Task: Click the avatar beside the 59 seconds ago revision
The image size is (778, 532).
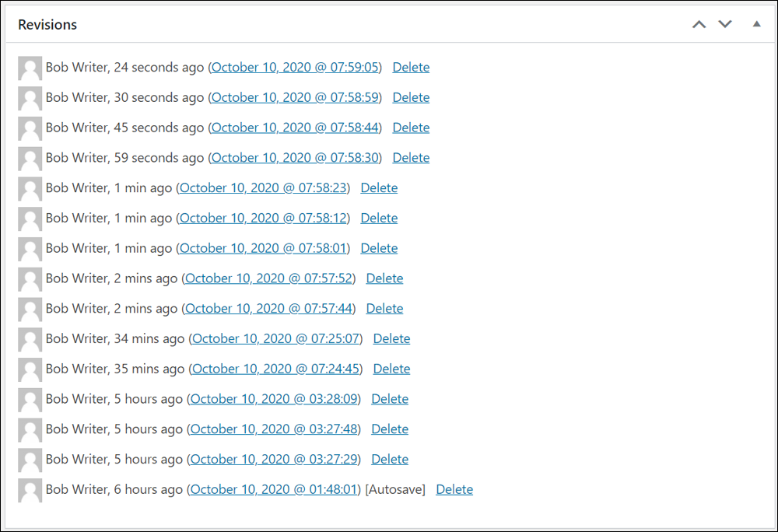Action: pos(30,159)
